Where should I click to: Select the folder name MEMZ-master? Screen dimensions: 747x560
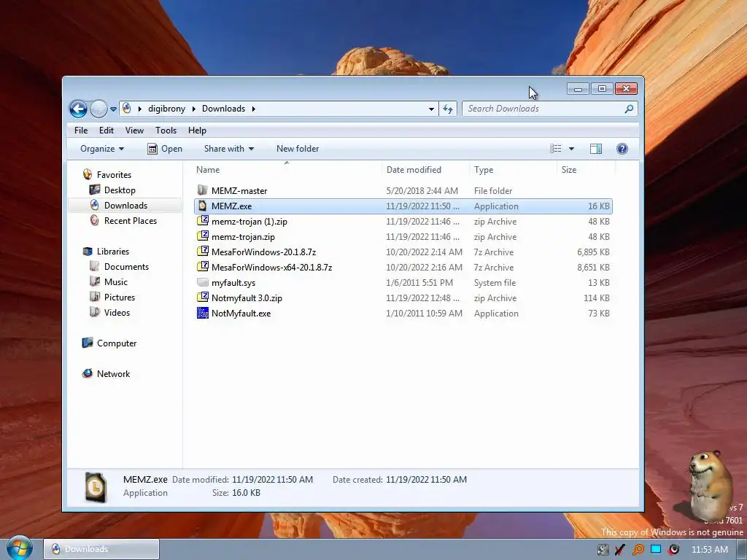click(239, 191)
